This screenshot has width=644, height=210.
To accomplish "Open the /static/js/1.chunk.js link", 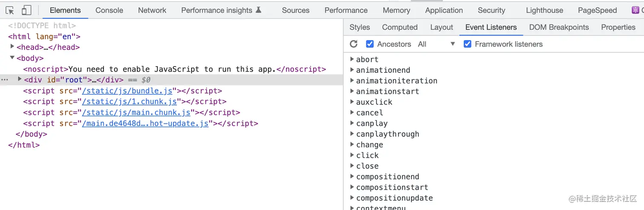I will click(x=129, y=102).
